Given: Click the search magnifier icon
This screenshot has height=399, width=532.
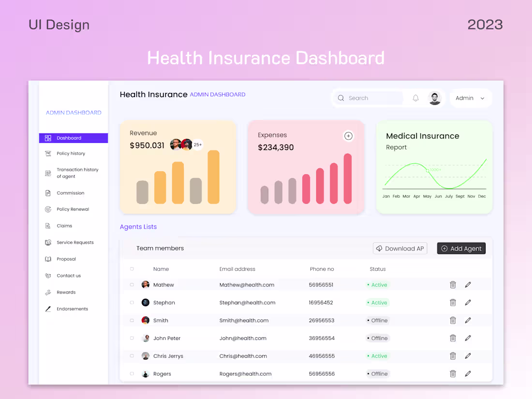Looking at the screenshot, I should coord(341,98).
